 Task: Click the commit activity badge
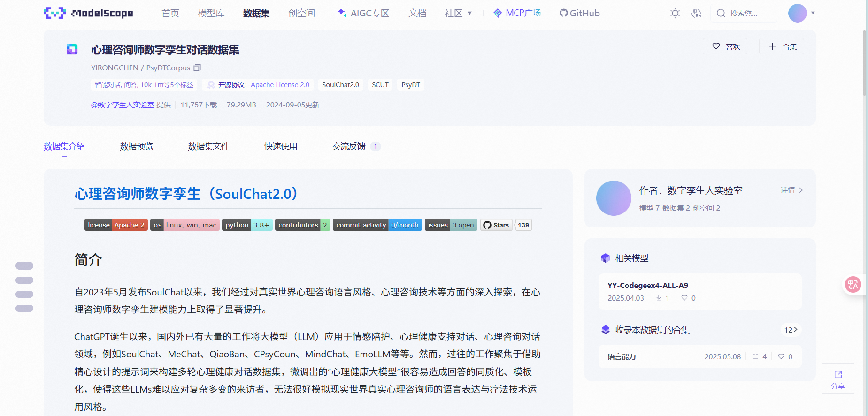[x=377, y=225]
